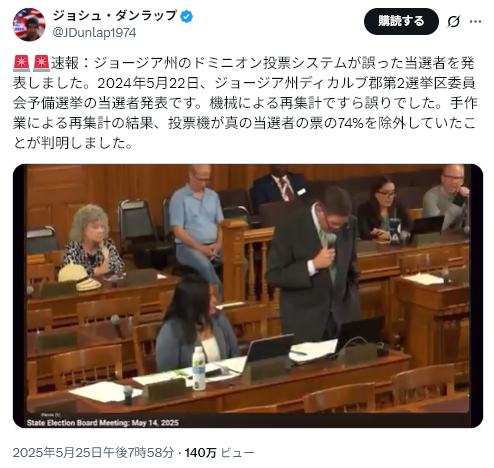Click the ビュー label beside view count

[x=237, y=452]
